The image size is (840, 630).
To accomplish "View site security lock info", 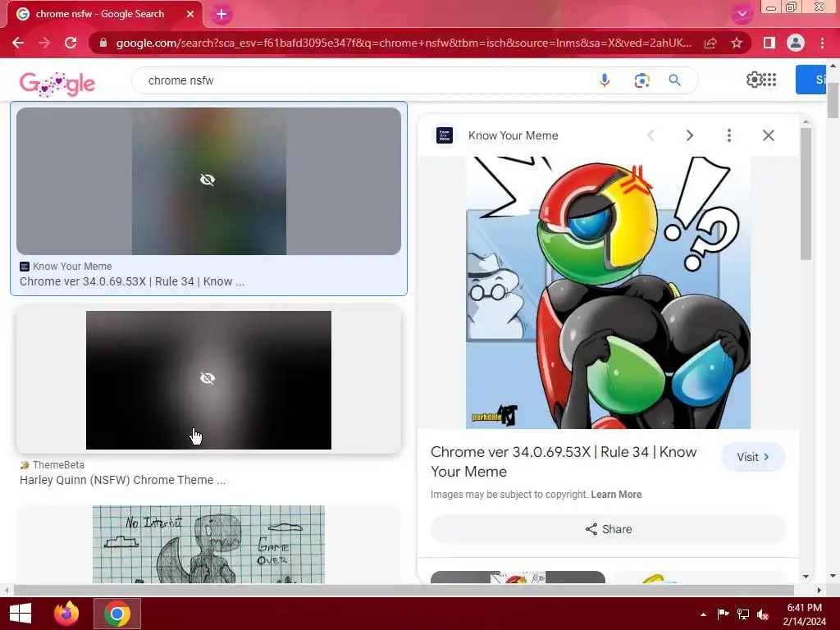I will 103,43.
